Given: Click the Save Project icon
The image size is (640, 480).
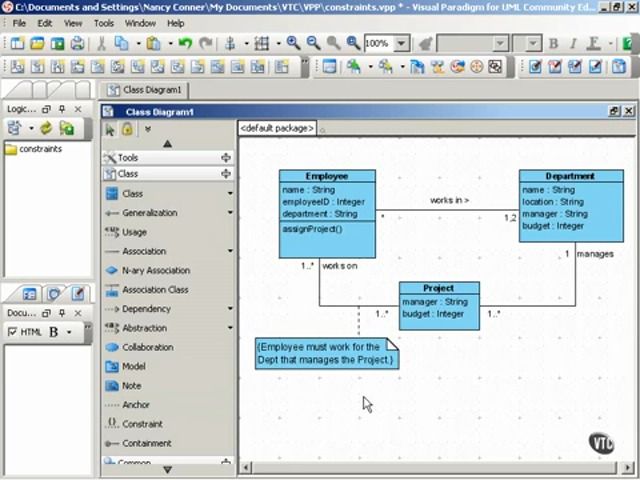Looking at the screenshot, I should (x=57, y=43).
